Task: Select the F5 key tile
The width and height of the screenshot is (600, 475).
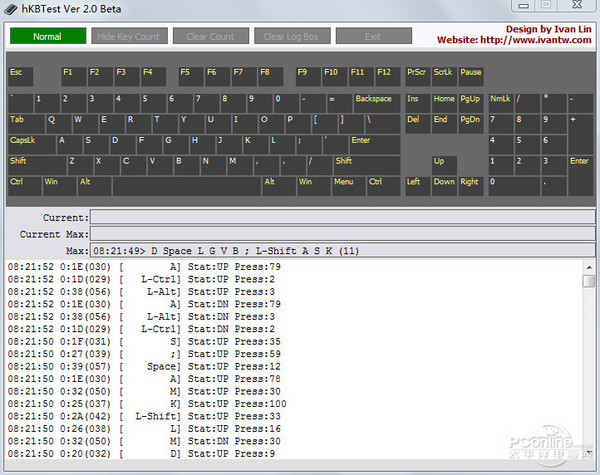Action: (191, 77)
